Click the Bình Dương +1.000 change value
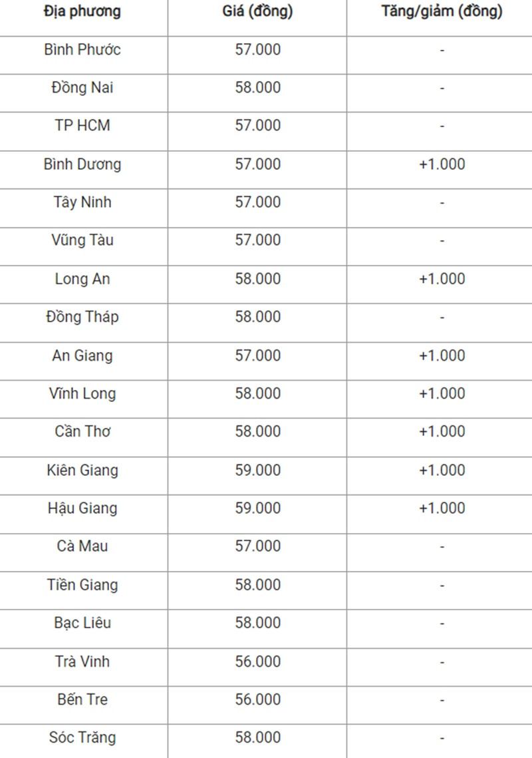Image resolution: width=532 pixels, height=758 pixels. [442, 164]
